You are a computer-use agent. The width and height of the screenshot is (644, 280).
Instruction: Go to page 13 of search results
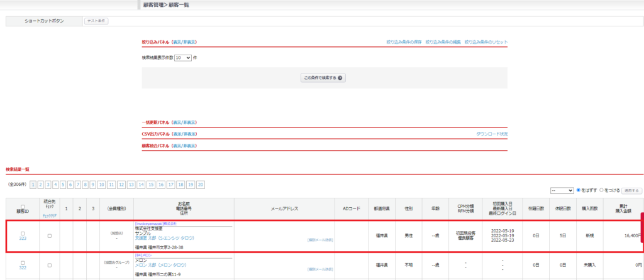(x=131, y=185)
